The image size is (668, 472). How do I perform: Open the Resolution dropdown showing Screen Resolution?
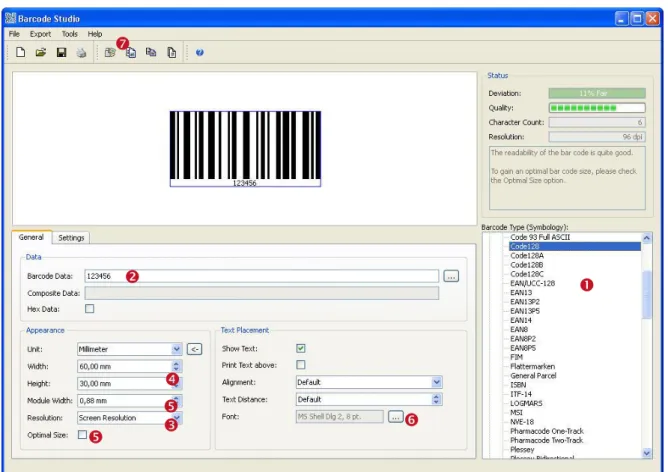pos(130,417)
